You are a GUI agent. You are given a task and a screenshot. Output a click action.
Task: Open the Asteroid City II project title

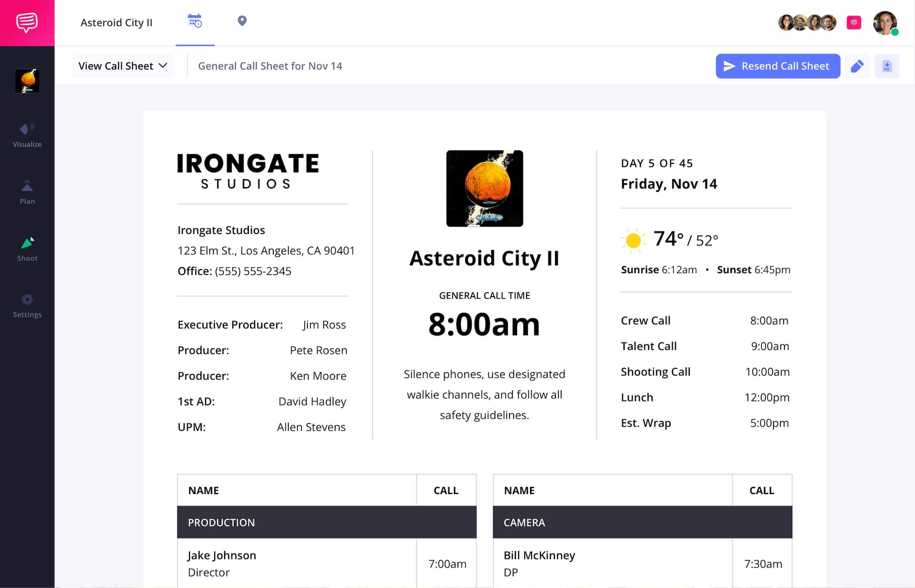[116, 22]
